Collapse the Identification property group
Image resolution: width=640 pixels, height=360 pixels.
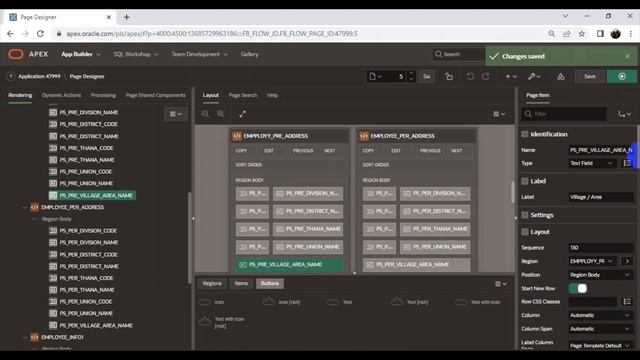(x=525, y=134)
